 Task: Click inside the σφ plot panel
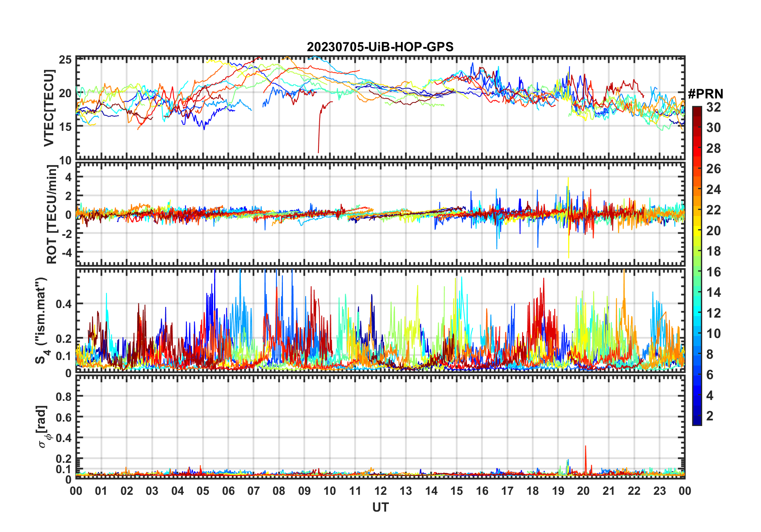pyautogui.click(x=380, y=427)
